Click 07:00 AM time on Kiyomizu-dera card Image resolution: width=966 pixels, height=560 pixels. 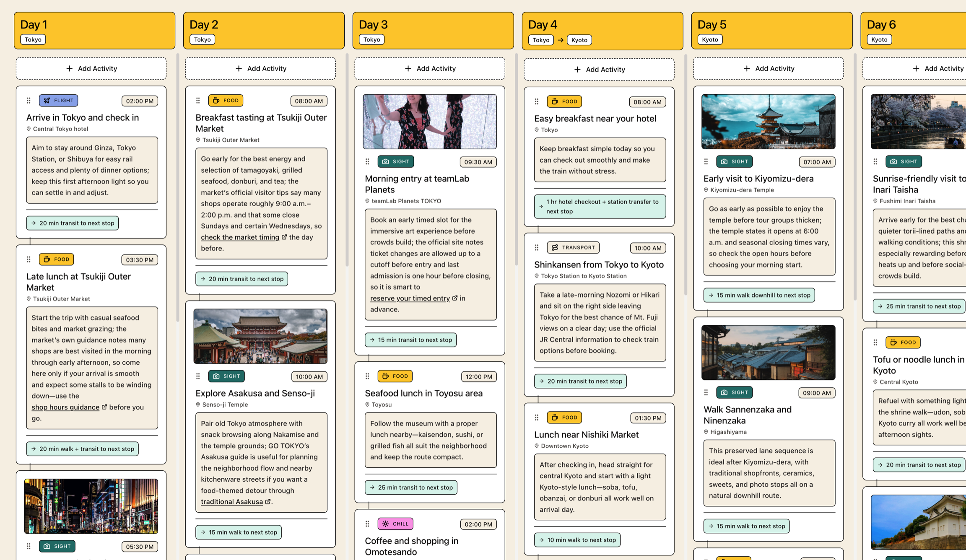[x=817, y=162]
